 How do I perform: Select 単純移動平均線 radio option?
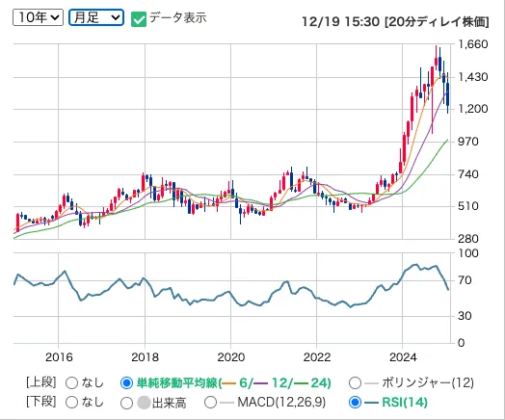tap(126, 383)
